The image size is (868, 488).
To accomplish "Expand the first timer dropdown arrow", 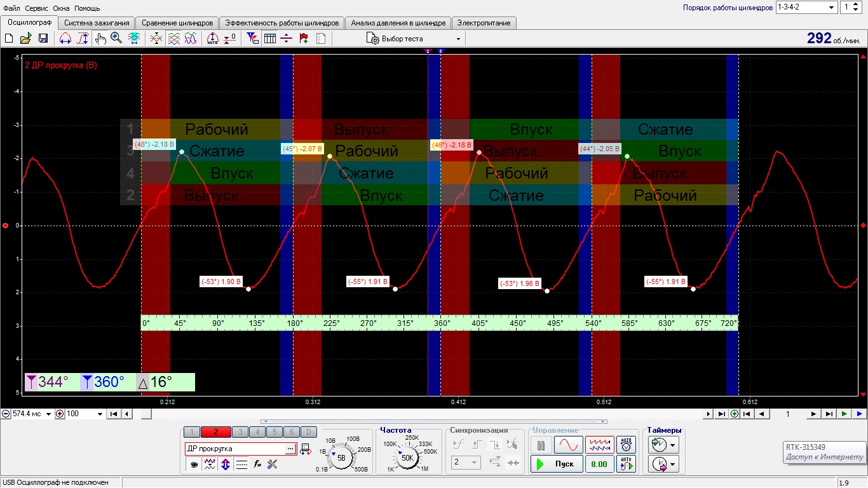I will point(674,444).
